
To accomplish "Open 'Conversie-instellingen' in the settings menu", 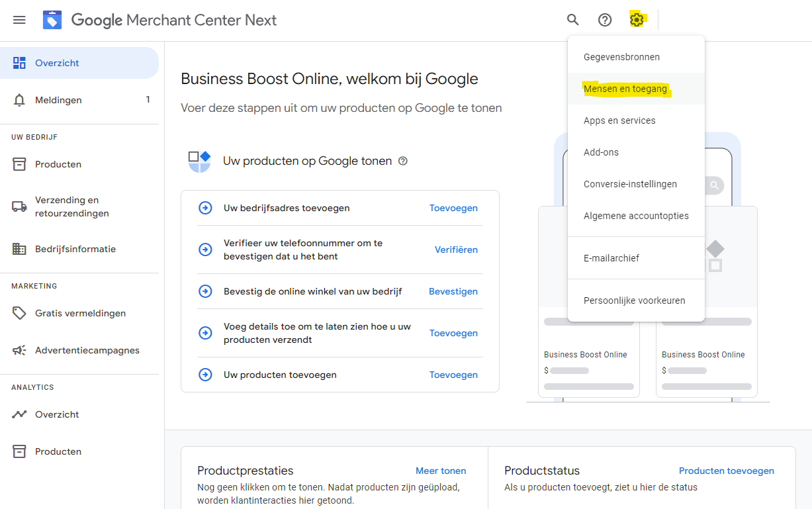I will pos(628,183).
